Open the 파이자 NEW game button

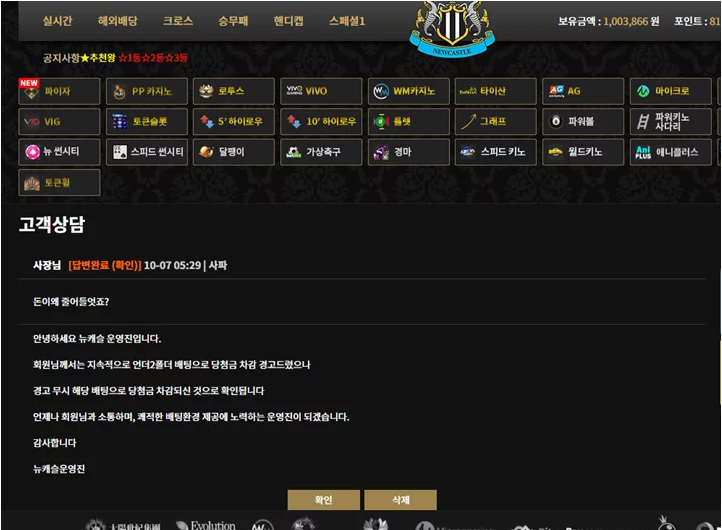coord(59,91)
